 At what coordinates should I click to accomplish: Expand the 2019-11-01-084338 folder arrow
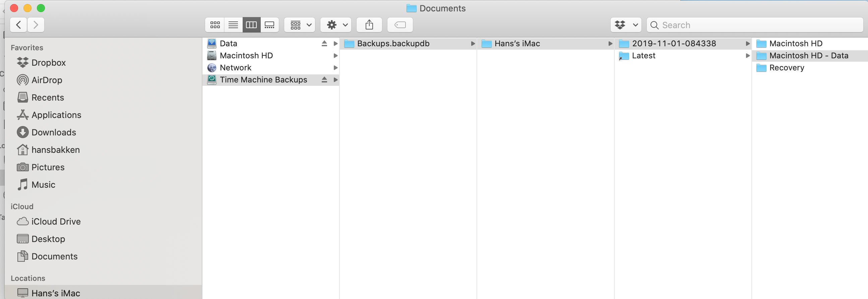748,44
